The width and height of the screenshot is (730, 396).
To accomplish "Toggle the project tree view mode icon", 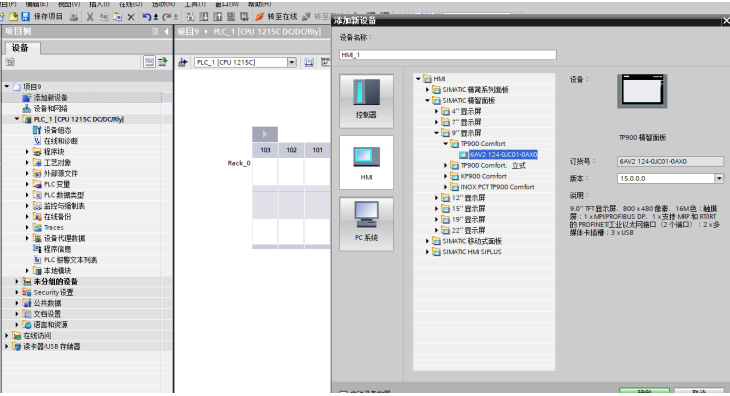I will (149, 61).
